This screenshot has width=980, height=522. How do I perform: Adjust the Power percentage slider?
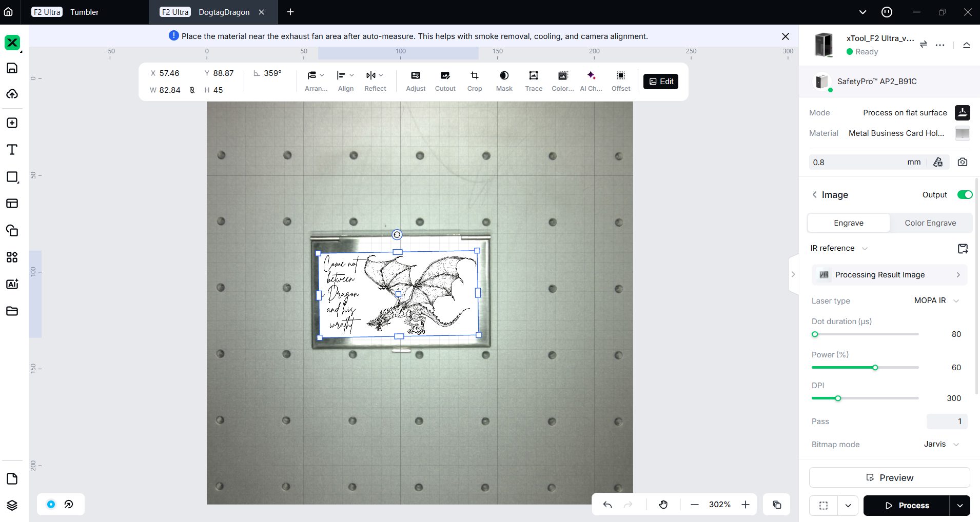point(875,368)
